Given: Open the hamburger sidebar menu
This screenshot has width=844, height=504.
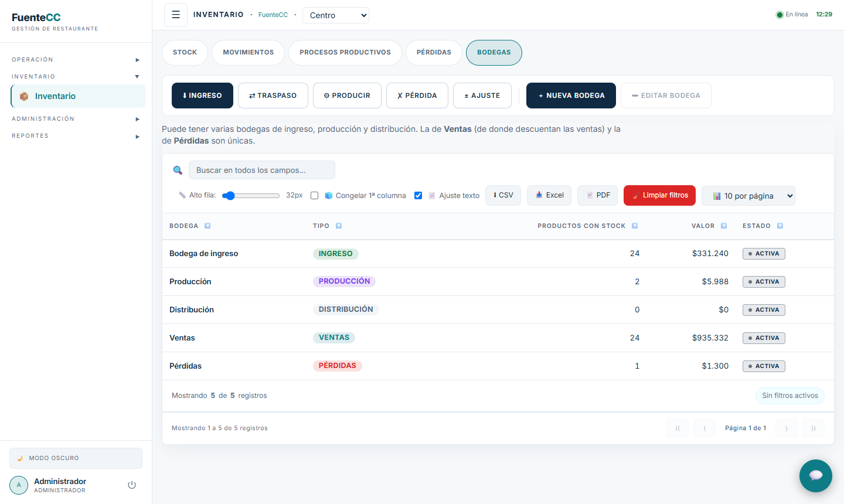Looking at the screenshot, I should tap(176, 15).
